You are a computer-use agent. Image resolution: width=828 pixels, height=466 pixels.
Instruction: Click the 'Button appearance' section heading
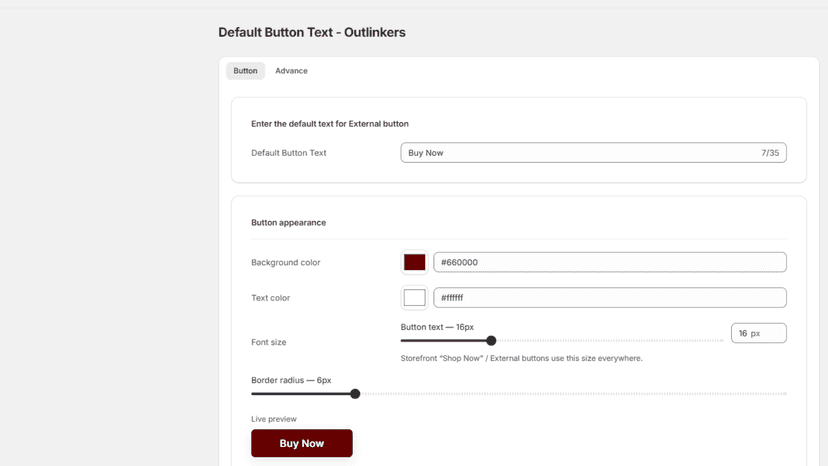pos(288,222)
